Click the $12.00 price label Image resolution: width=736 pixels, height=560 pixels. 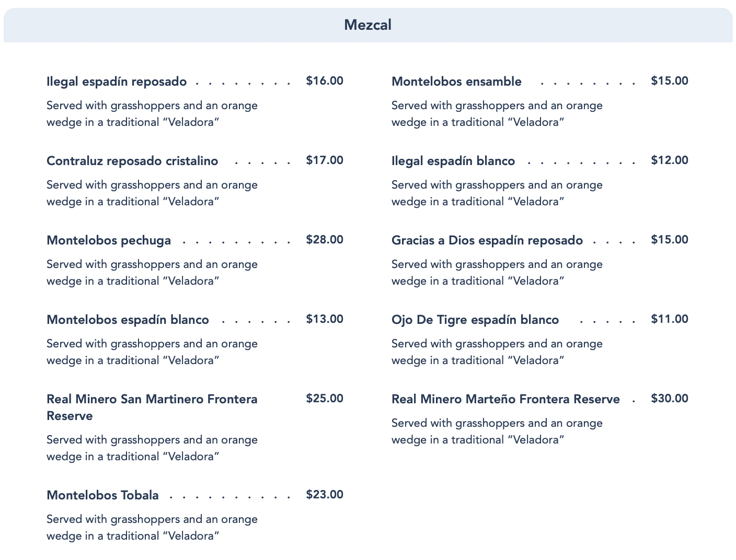click(669, 160)
